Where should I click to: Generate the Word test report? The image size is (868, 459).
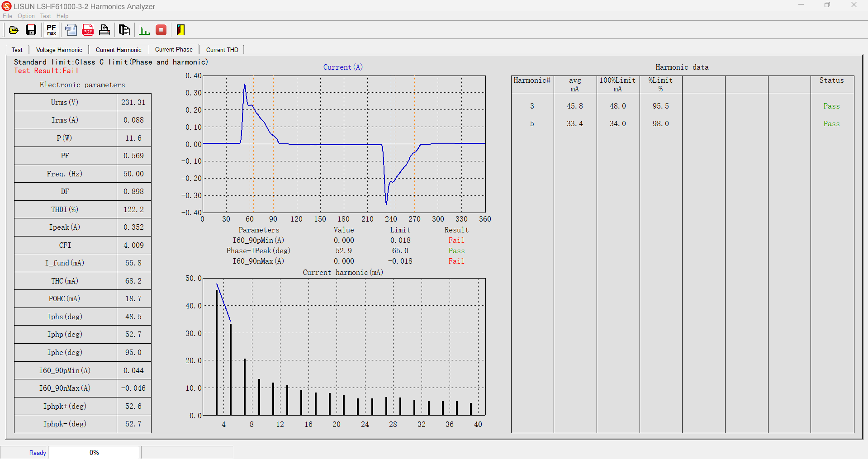[71, 30]
